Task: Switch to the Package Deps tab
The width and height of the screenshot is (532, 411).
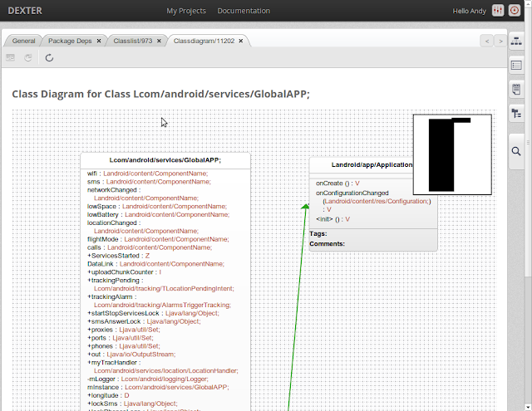Action: [70, 41]
